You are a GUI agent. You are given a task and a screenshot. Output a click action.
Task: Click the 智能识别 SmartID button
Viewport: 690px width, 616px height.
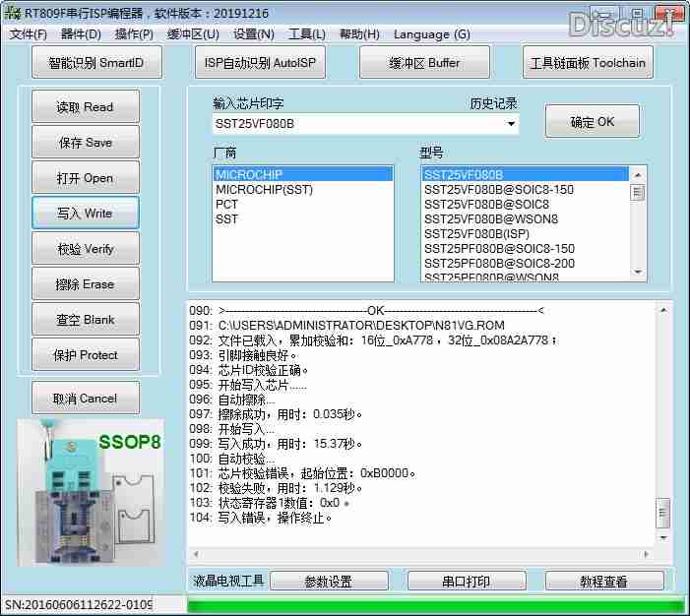pyautogui.click(x=96, y=62)
